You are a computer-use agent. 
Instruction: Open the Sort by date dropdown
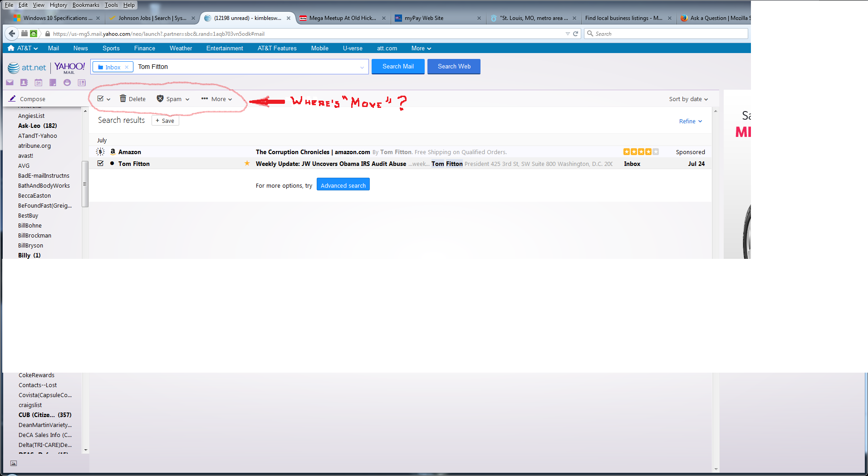click(688, 99)
